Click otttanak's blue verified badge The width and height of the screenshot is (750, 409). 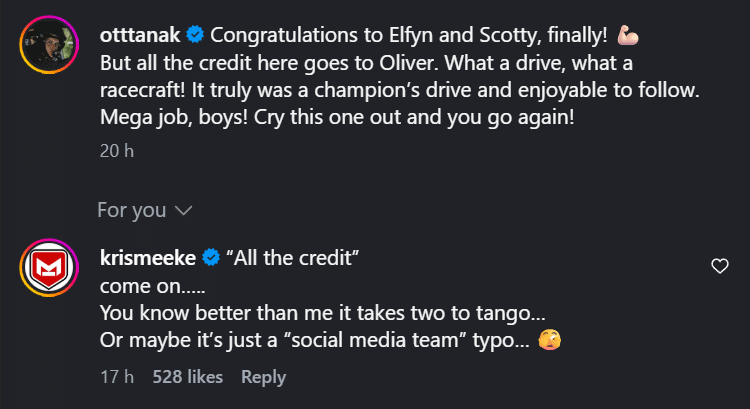(x=195, y=35)
